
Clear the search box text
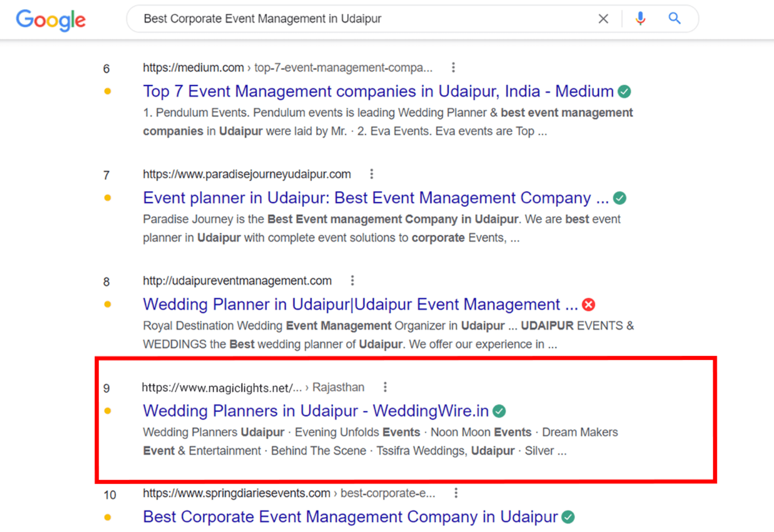[603, 19]
